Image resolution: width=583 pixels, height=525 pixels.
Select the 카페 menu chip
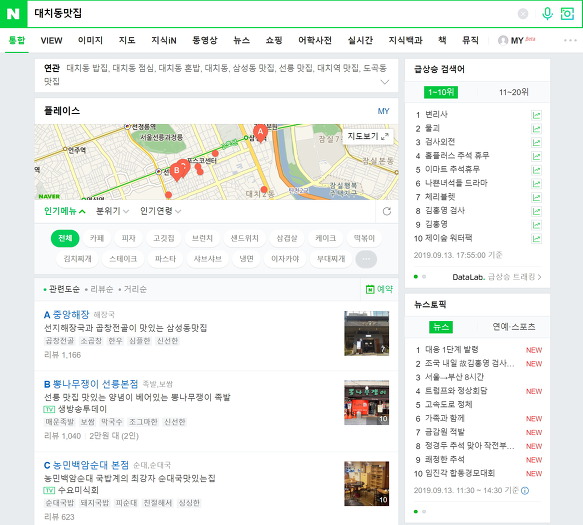coord(97,238)
